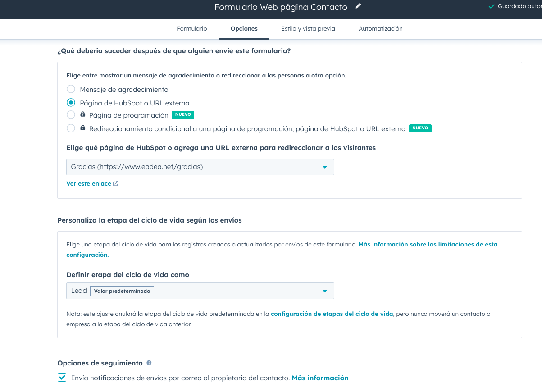Click the NUEVO badge next to Página de programación
The width and height of the screenshot is (542, 392).
pyautogui.click(x=183, y=114)
